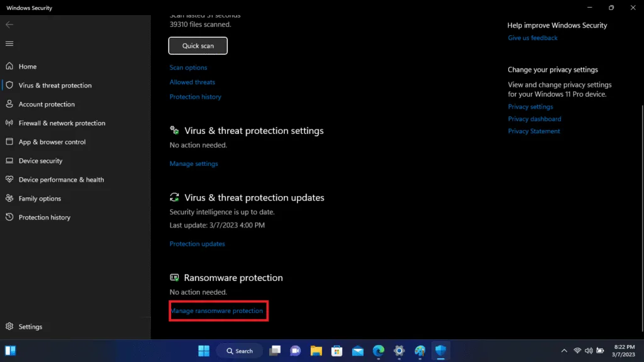The height and width of the screenshot is (362, 644).
Task: Open Family options section
Action: pos(40,199)
